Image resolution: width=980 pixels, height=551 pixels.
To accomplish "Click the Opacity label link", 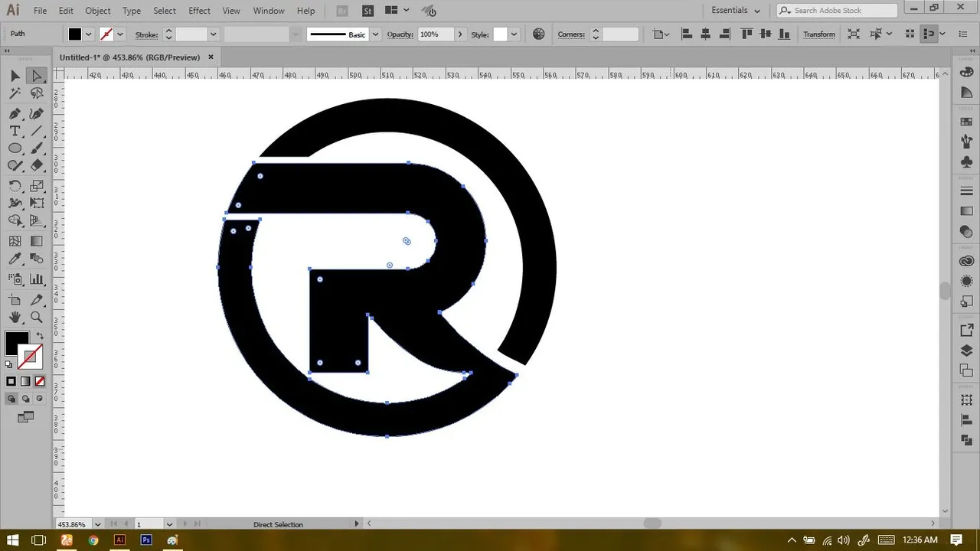I will [400, 34].
